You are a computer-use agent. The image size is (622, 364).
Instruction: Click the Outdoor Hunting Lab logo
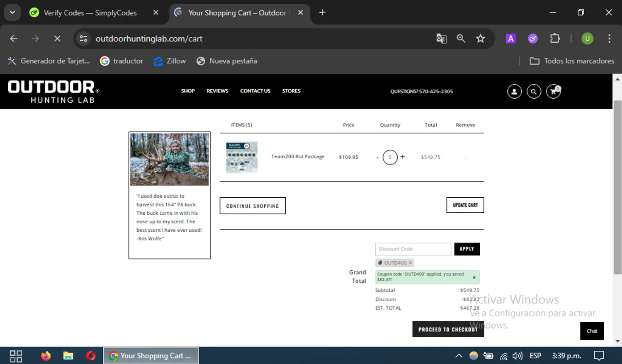(x=53, y=92)
